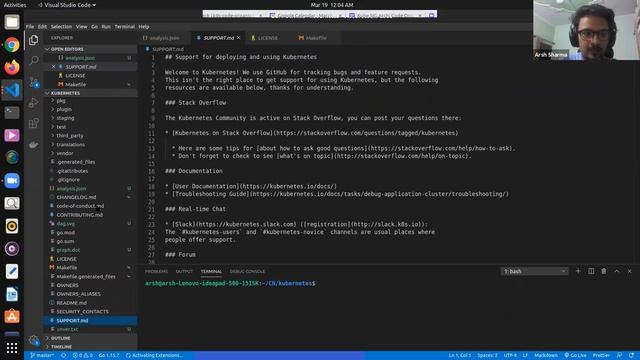Click the Go 1.15.7 version indicator
The height and width of the screenshot is (360, 640).
click(109, 355)
